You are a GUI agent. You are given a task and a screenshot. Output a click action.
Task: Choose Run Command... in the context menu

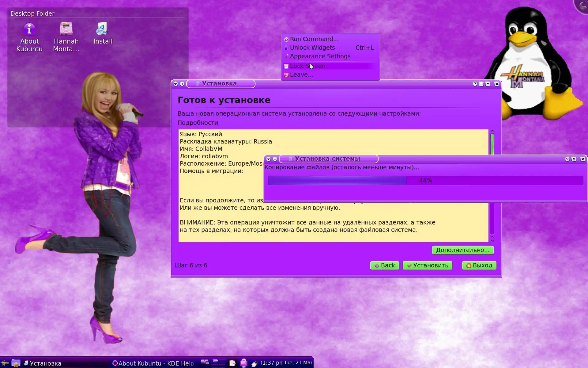[x=314, y=39]
